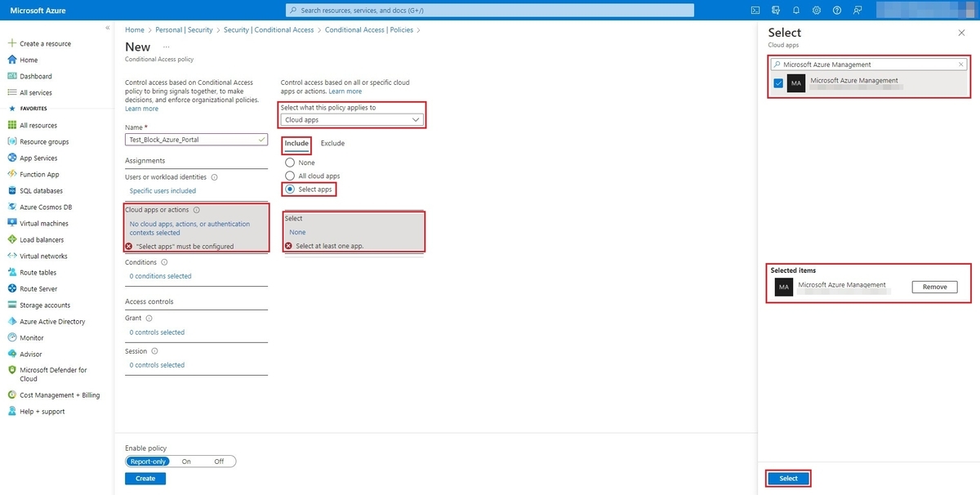Click Learn more under policy description
The height and width of the screenshot is (495, 980).
(x=141, y=109)
